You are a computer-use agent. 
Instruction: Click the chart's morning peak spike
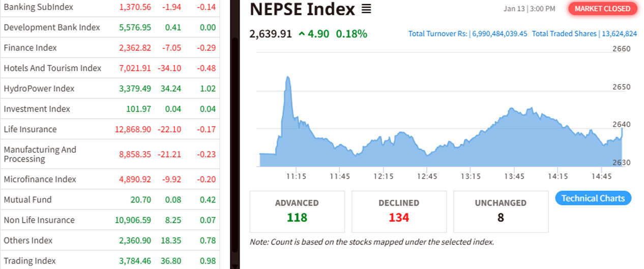click(x=287, y=78)
